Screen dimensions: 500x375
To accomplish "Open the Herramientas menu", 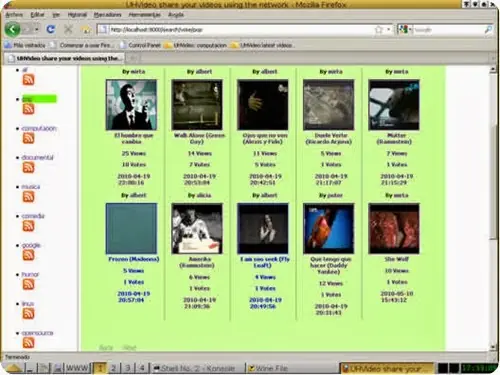I will click(x=145, y=15).
